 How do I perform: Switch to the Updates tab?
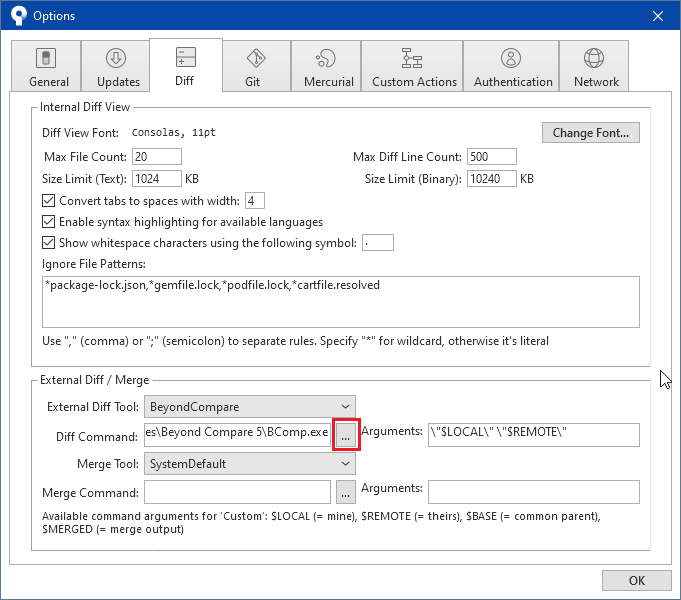[116, 66]
